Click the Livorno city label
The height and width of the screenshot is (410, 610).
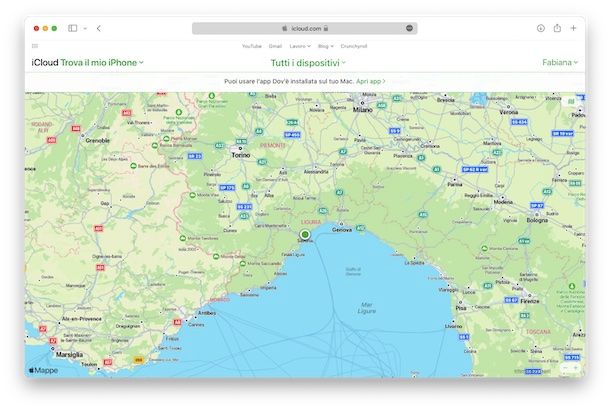454,326
